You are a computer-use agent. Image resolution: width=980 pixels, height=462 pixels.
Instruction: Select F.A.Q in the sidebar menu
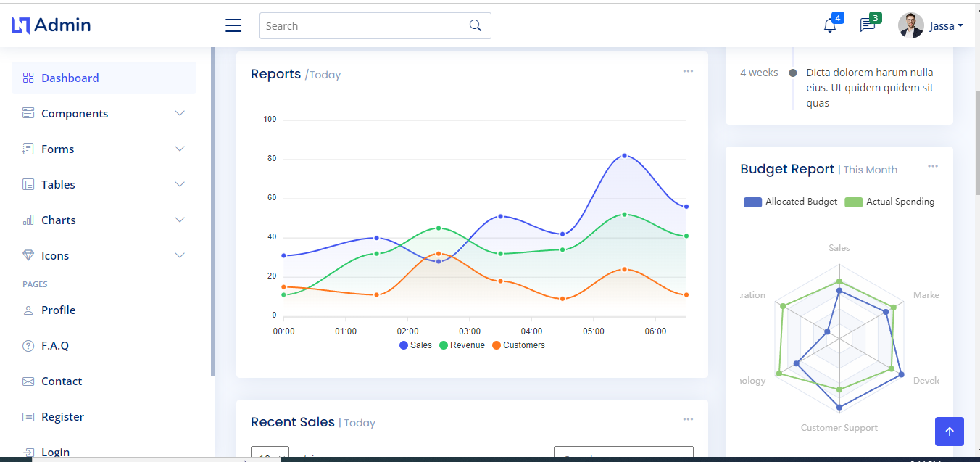(54, 345)
